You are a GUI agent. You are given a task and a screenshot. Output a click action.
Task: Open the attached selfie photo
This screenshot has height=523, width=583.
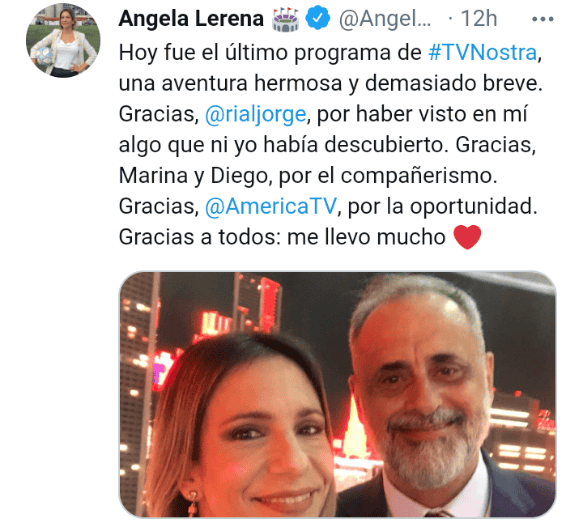[x=338, y=394]
